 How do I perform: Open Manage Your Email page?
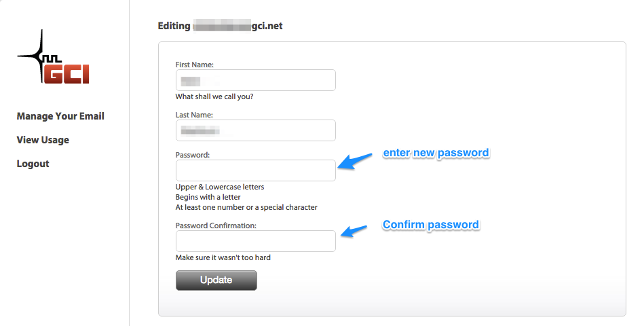coord(60,116)
